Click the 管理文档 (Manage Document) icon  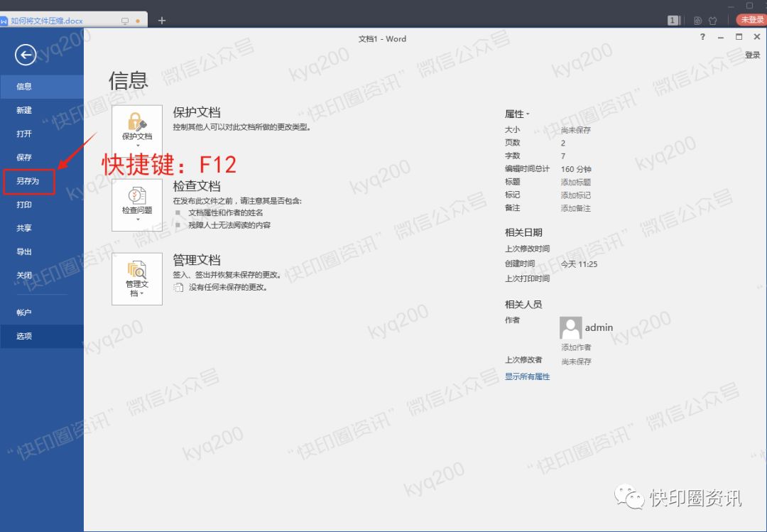[x=136, y=270]
